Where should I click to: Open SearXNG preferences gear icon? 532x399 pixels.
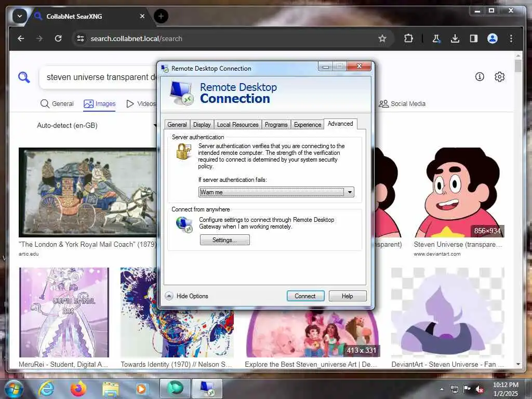point(499,77)
